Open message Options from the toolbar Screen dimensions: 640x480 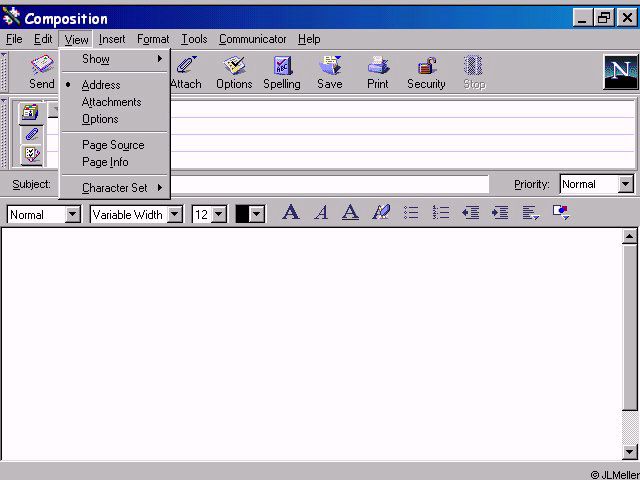(234, 73)
